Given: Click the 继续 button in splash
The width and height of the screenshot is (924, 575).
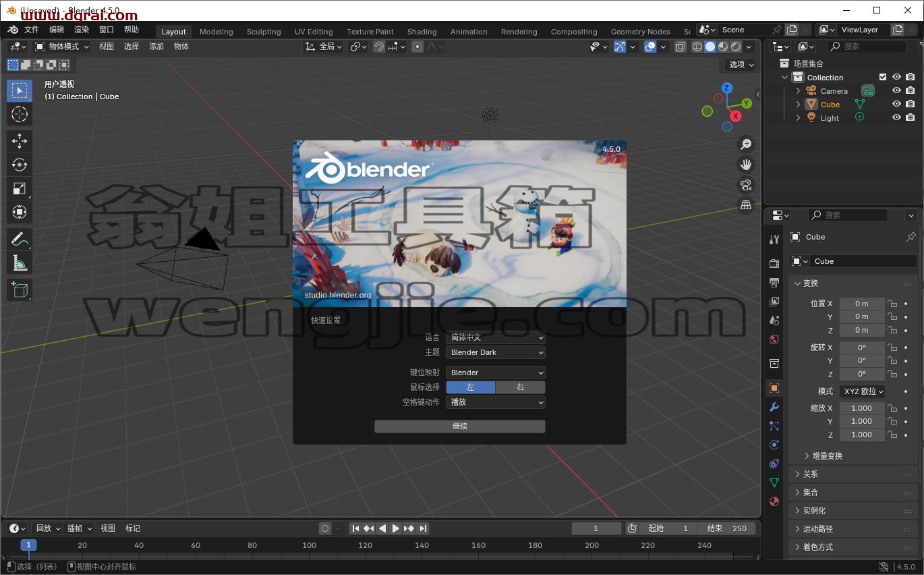Looking at the screenshot, I should tap(459, 427).
